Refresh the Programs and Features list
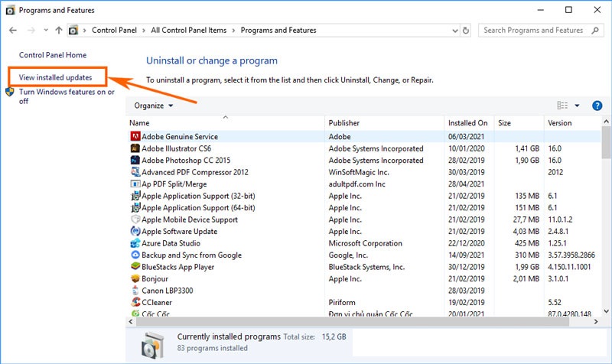Viewport: 612px width, 364px height. coord(466,31)
